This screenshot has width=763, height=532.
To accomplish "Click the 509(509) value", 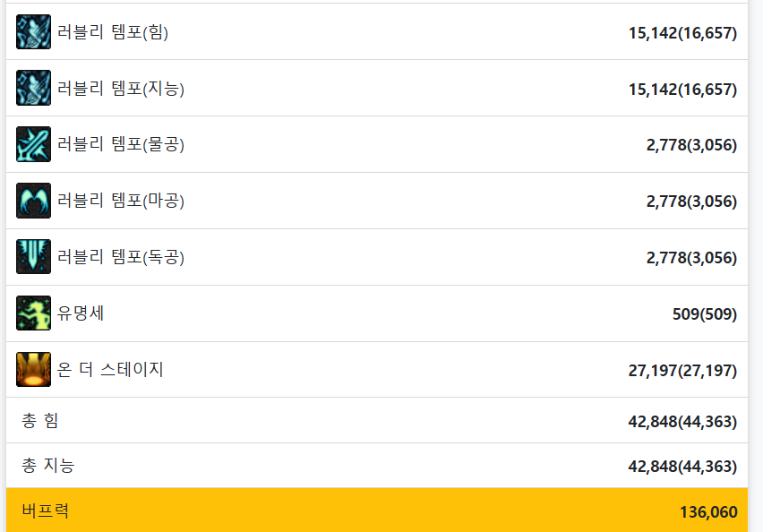I will 704,314.
